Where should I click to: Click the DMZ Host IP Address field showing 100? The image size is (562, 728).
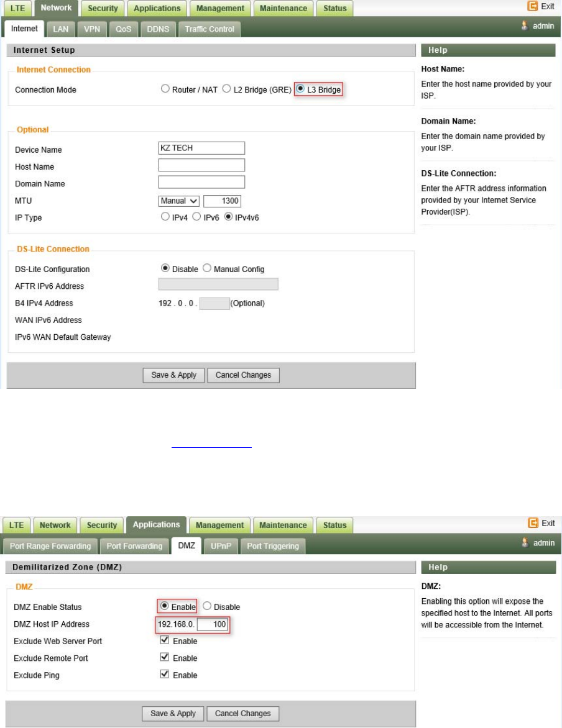(213, 624)
